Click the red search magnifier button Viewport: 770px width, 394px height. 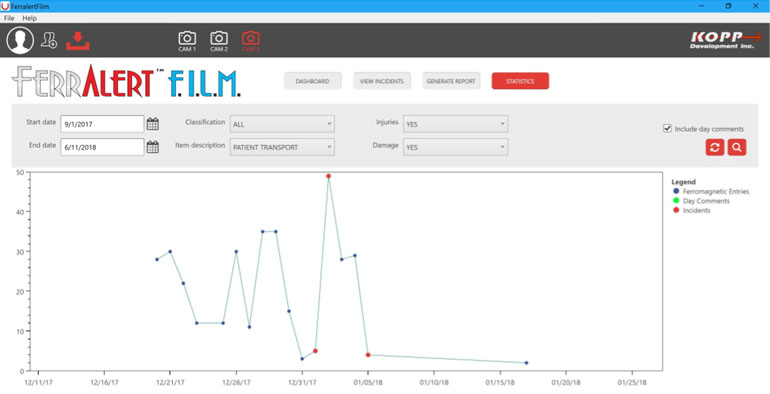coord(737,147)
